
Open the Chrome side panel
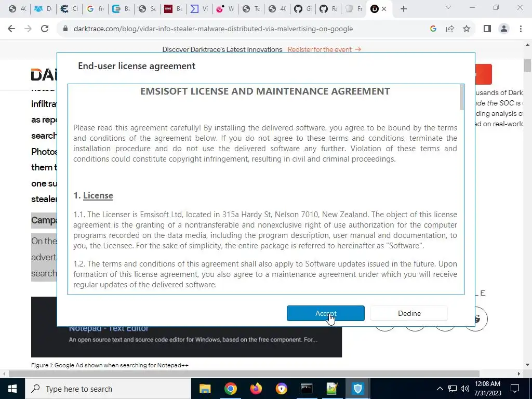click(x=487, y=29)
